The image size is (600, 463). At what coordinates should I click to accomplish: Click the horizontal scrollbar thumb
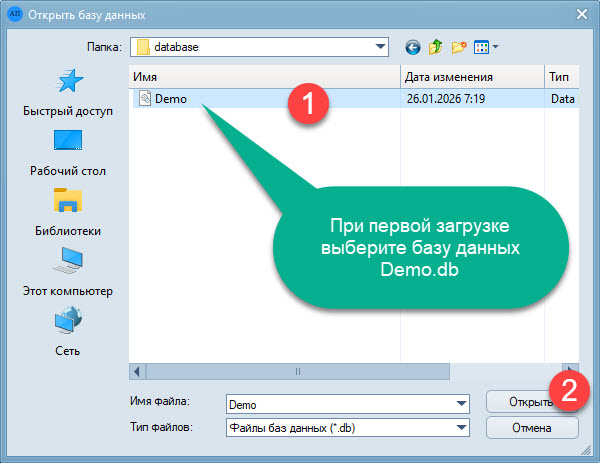pyautogui.click(x=298, y=371)
